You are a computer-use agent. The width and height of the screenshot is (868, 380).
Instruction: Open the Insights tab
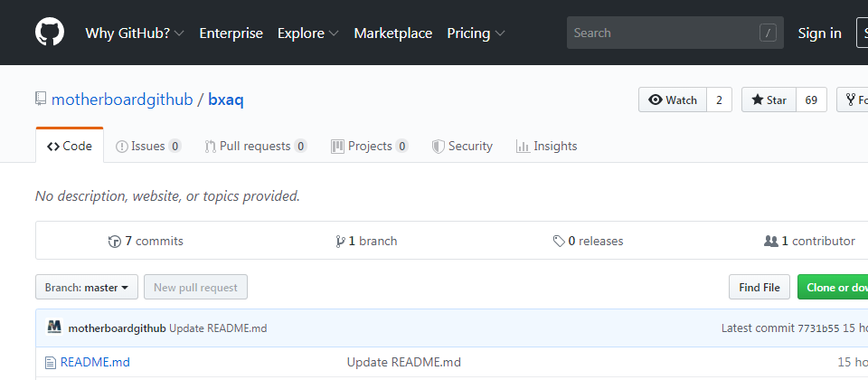click(x=546, y=147)
